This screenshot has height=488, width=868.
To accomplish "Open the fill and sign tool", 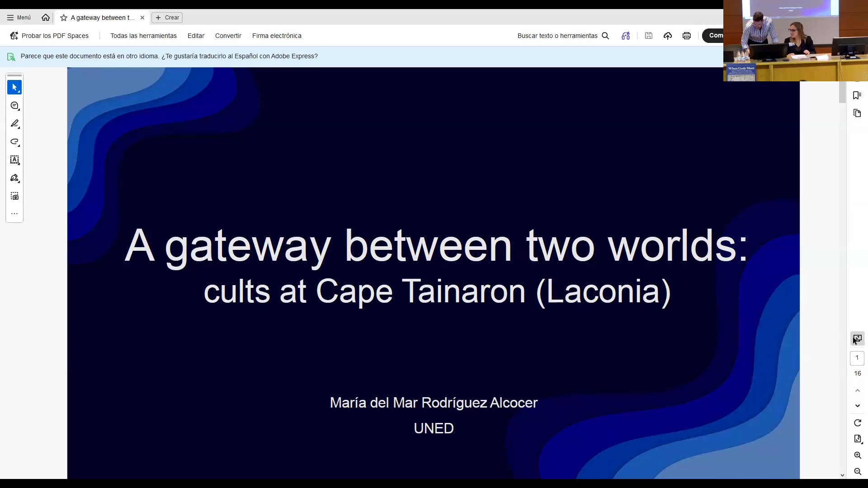I will 14,178.
